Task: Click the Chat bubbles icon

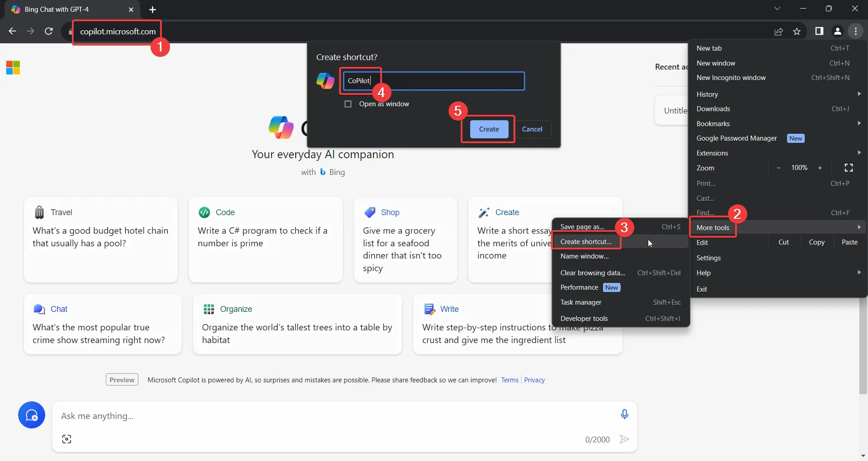Action: (x=39, y=309)
